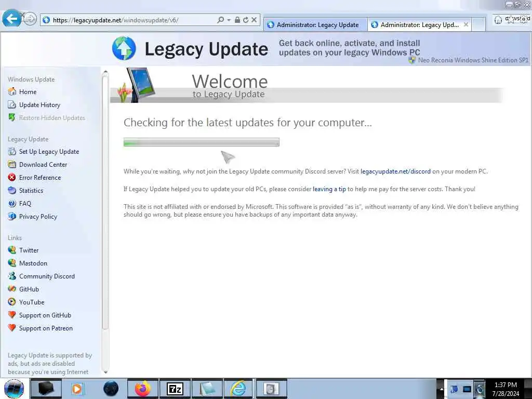The height and width of the screenshot is (399, 532).
Task: Click the Mastodon globe icon
Action: [x=12, y=263]
